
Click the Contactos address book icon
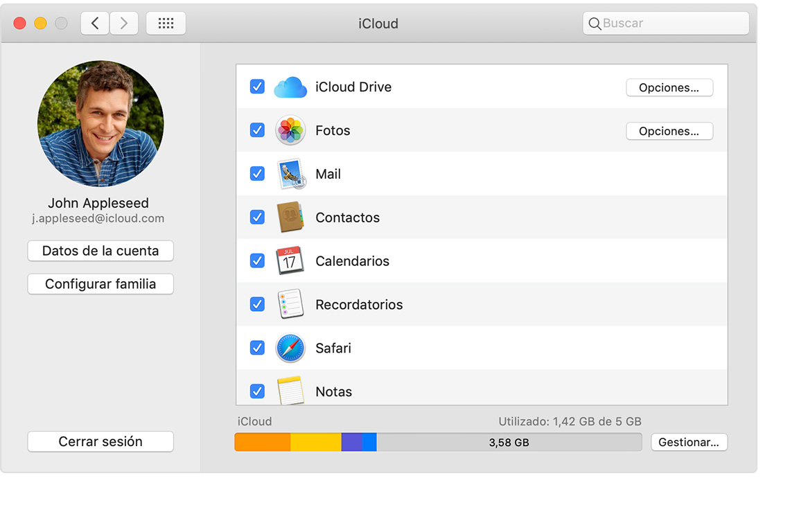pos(290,218)
